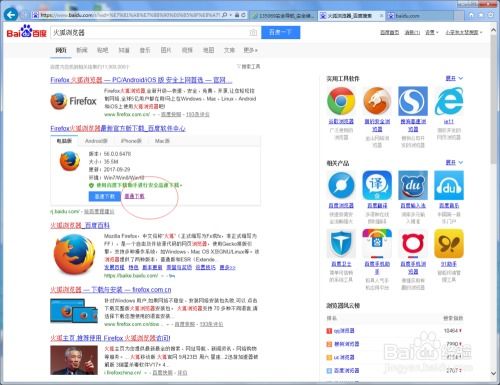
Task: Open the orange Cheetah browser icon
Action: pos(377,101)
